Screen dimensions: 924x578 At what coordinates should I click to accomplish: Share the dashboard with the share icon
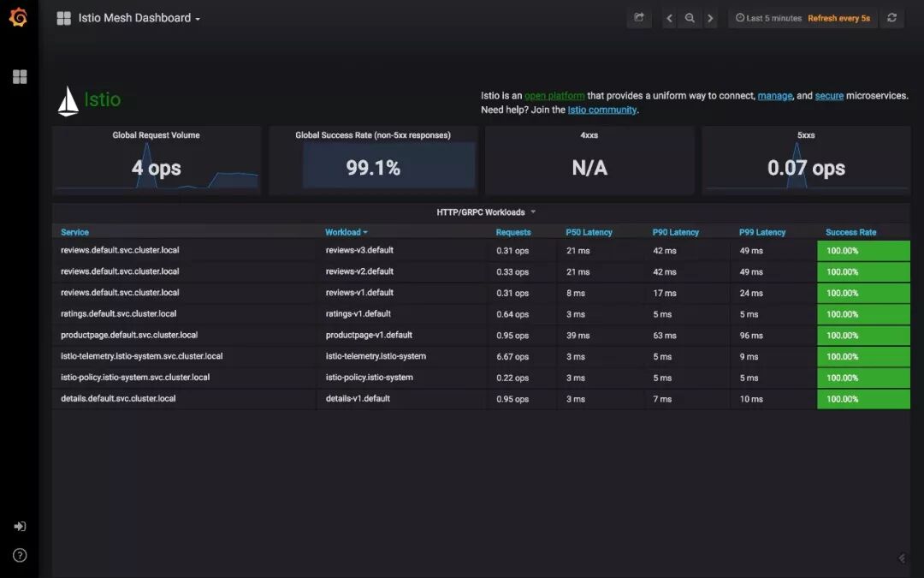pos(639,18)
